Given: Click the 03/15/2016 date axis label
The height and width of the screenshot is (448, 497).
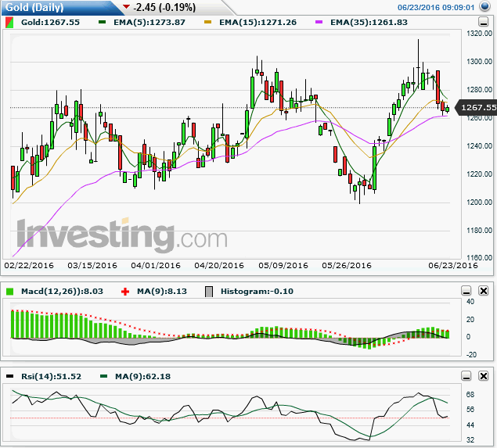Looking at the screenshot, I should [x=92, y=265].
